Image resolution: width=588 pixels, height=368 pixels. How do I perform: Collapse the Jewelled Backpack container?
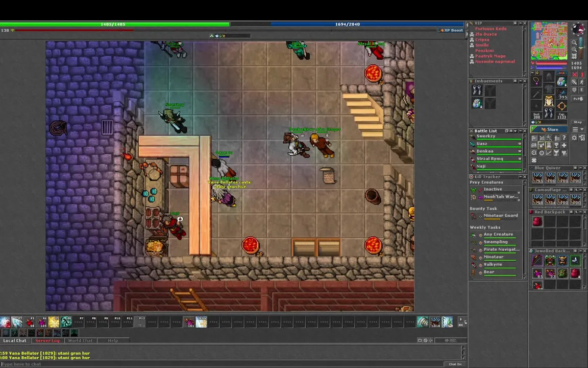580,251
